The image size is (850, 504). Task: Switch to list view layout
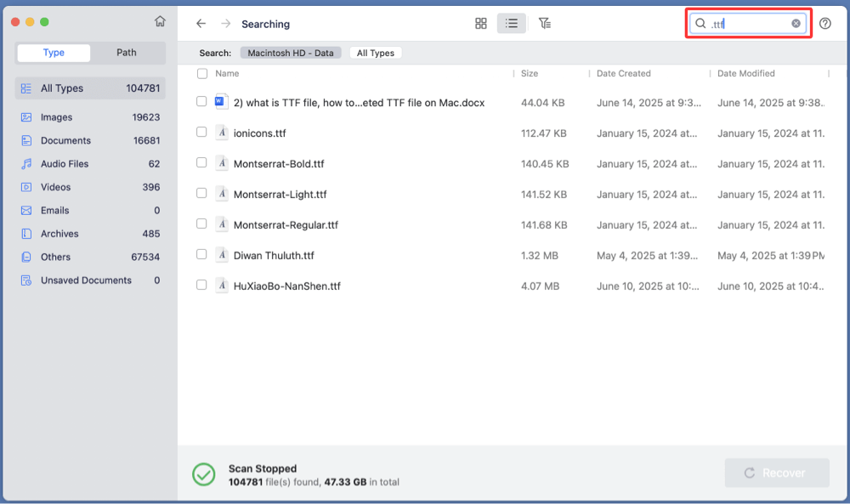pyautogui.click(x=512, y=23)
